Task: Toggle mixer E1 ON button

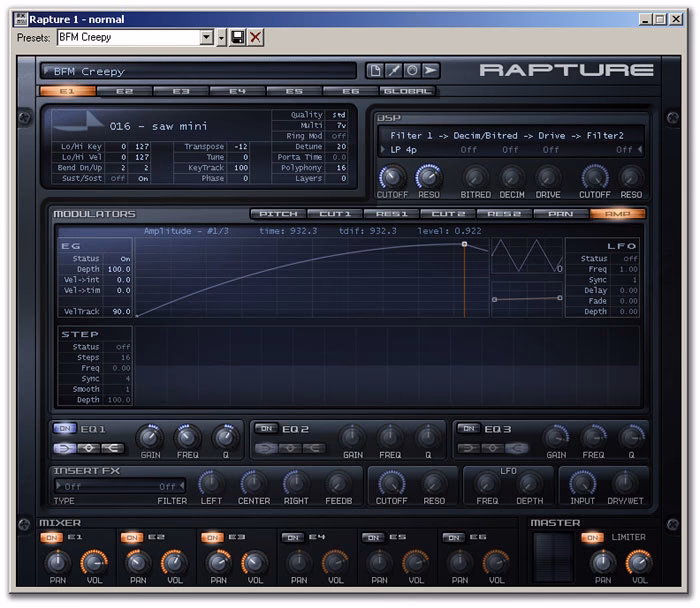Action: pos(52,537)
